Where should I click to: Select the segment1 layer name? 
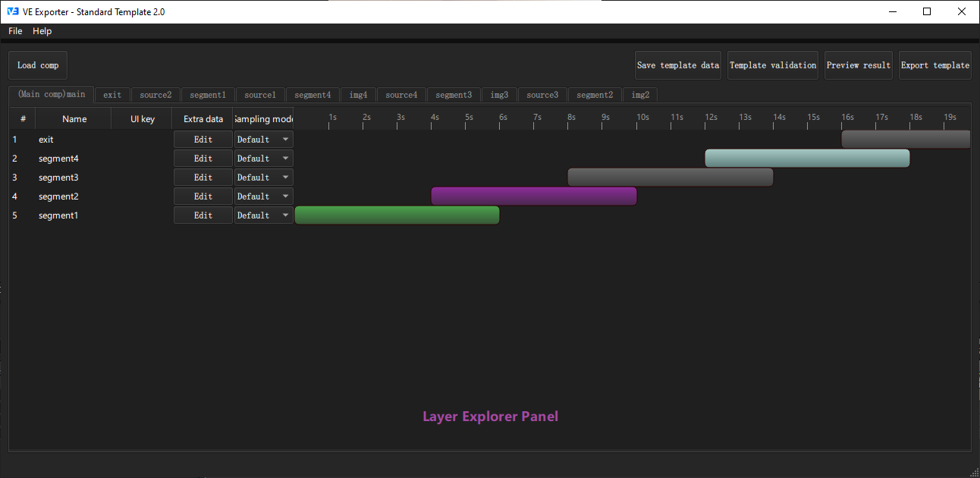point(58,215)
